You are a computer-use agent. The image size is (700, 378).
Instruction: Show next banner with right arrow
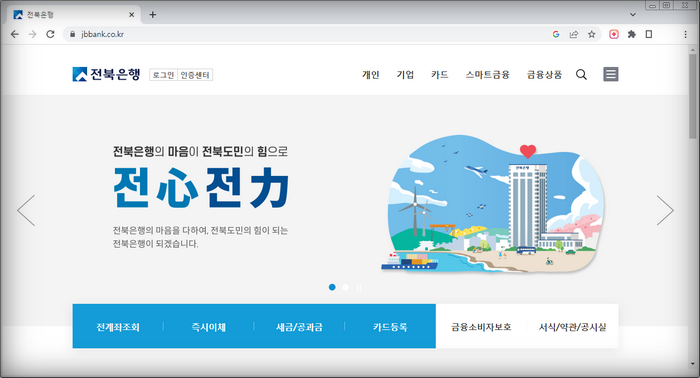pos(665,210)
